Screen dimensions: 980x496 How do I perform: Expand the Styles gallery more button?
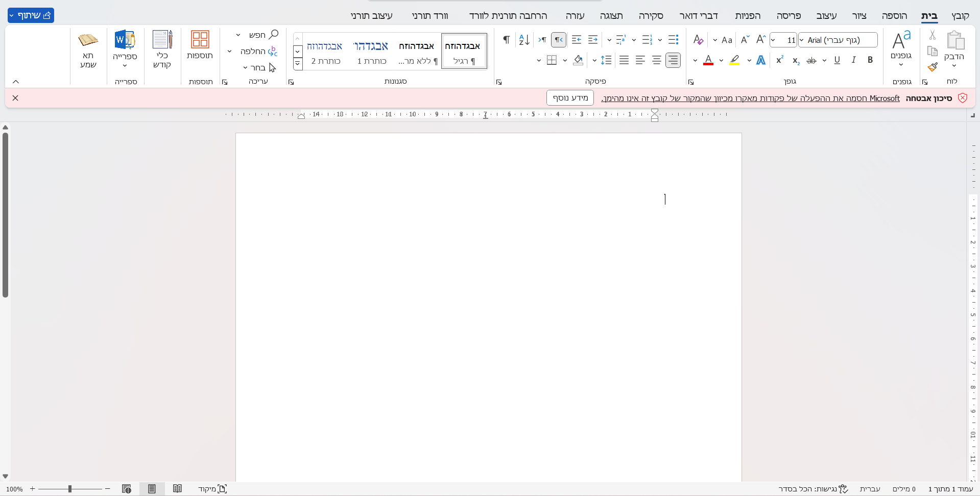(298, 64)
